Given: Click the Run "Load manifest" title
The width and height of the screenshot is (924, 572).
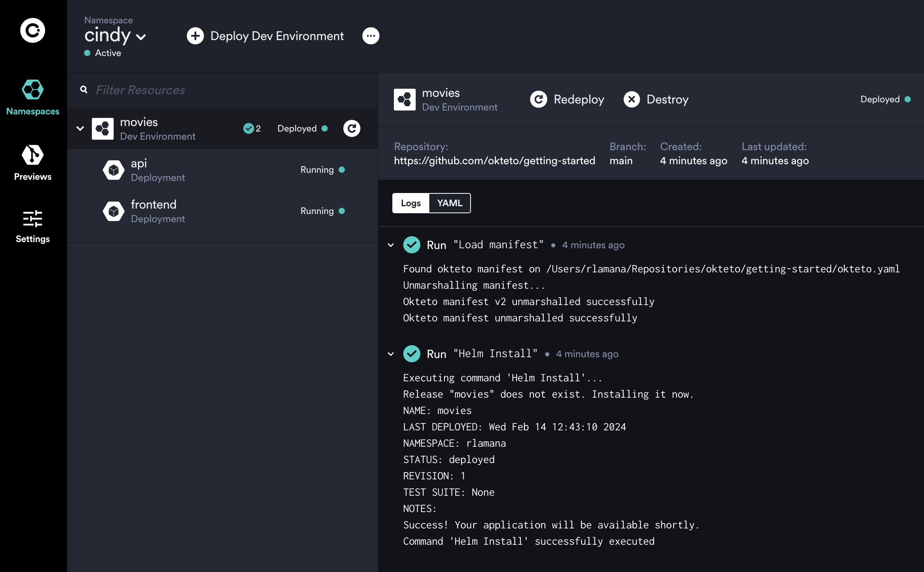Looking at the screenshot, I should click(485, 245).
